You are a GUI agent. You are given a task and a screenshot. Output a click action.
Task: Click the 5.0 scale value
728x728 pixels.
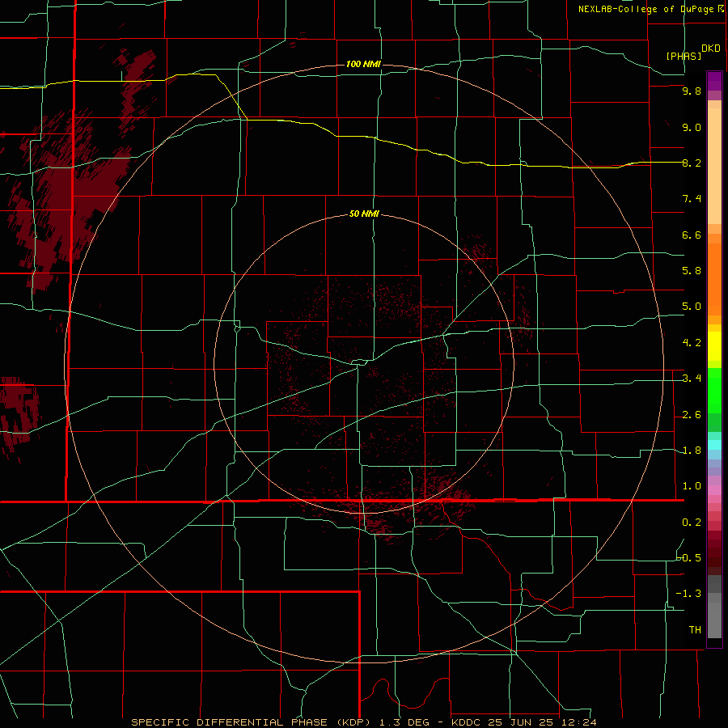(692, 307)
